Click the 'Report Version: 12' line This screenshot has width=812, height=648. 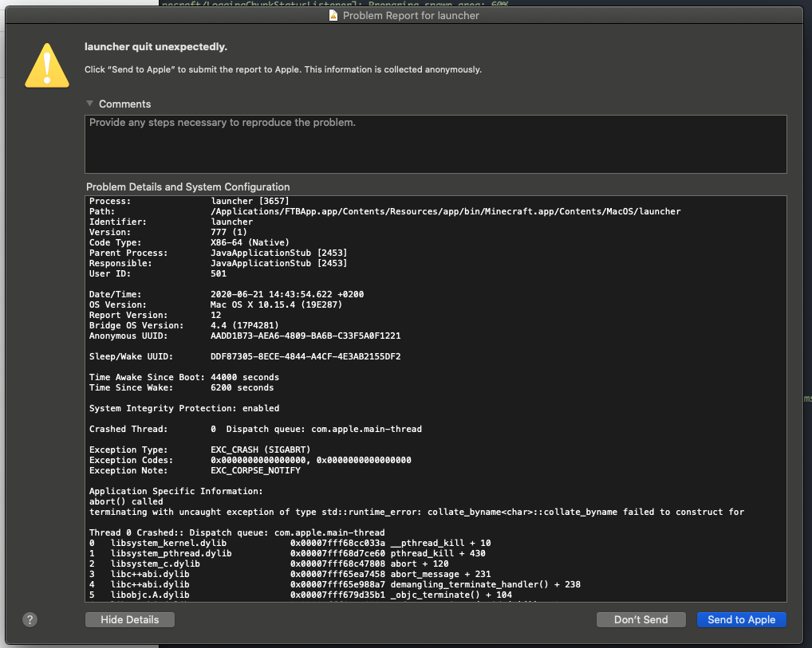[x=155, y=315]
